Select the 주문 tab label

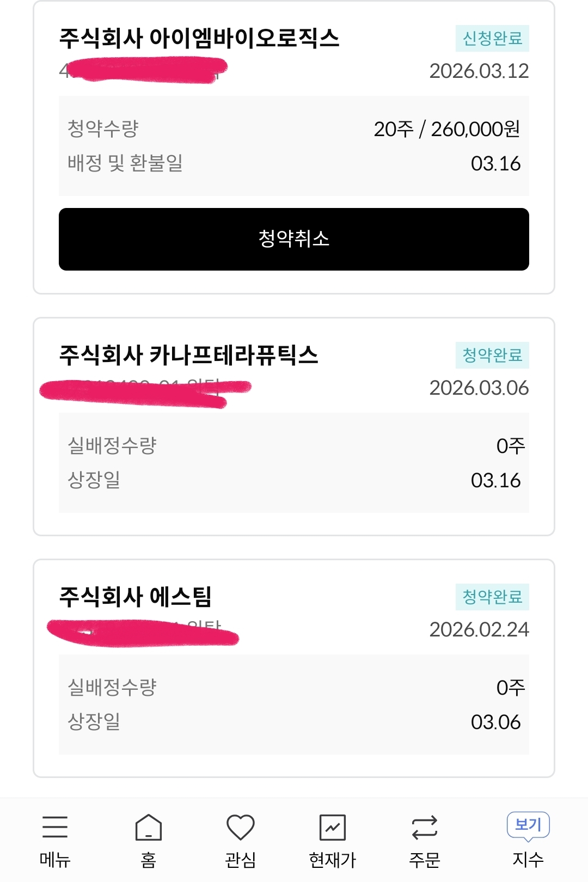click(424, 860)
